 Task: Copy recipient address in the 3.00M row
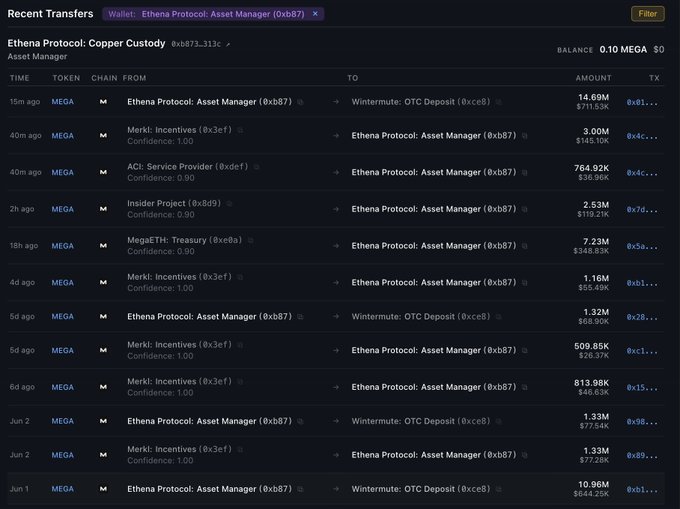[x=524, y=136]
